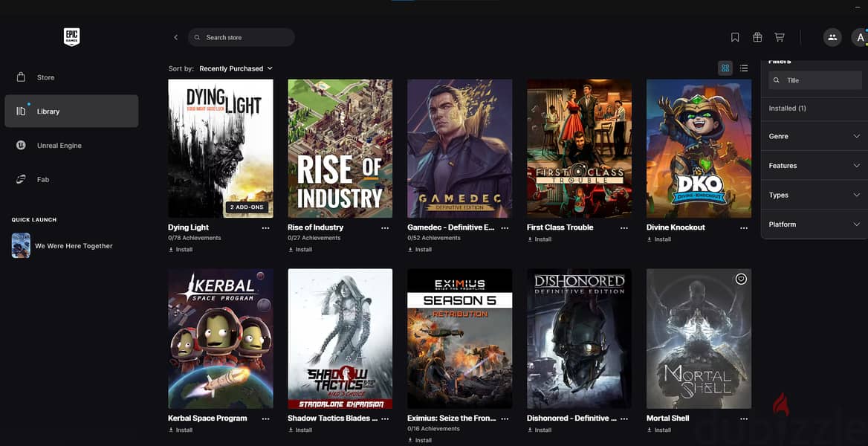
Task: Open the Fab marketplace section
Action: point(71,179)
